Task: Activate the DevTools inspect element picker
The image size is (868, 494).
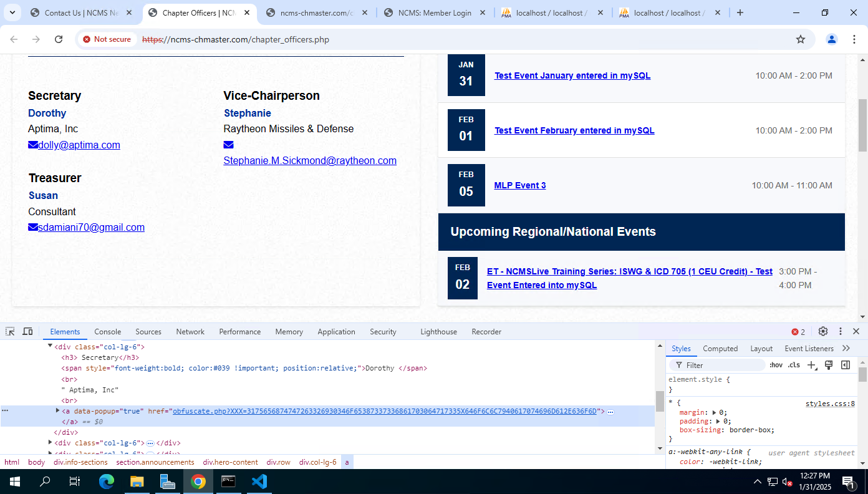Action: (11, 331)
